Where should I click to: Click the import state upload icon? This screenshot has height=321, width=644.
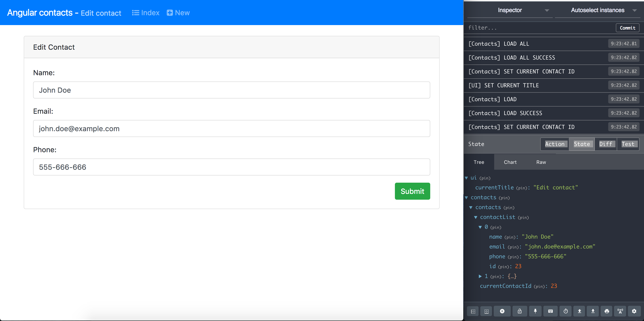click(x=579, y=311)
